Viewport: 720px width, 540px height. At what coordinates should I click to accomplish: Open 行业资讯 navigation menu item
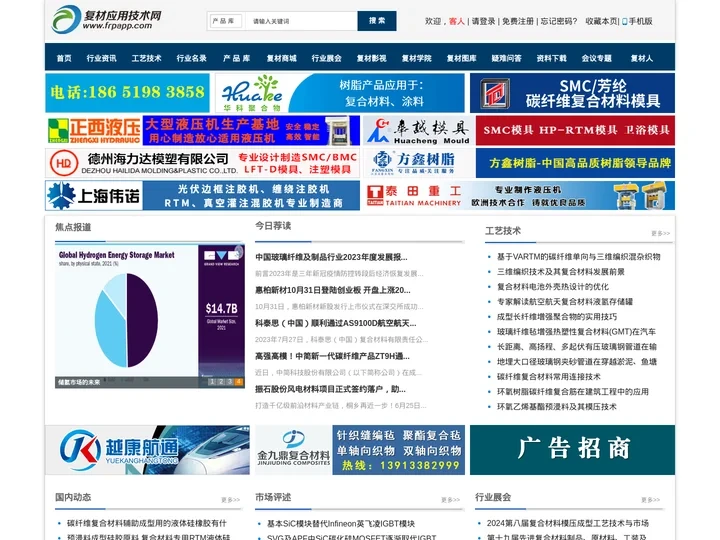(101, 58)
